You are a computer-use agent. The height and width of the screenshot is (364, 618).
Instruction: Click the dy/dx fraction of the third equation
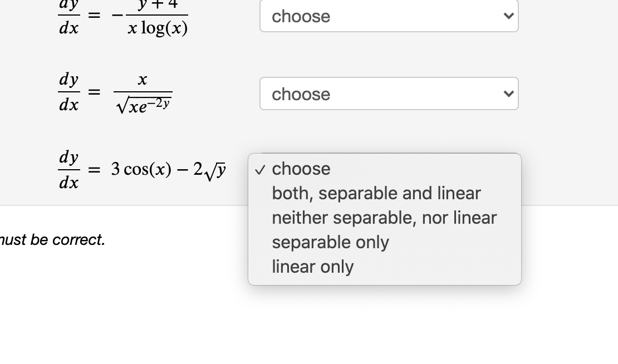point(68,170)
